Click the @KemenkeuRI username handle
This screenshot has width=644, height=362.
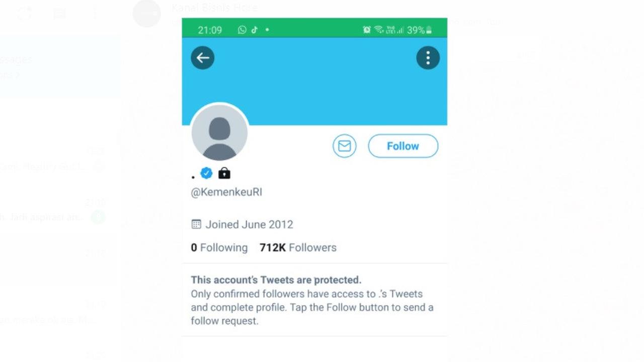point(226,192)
